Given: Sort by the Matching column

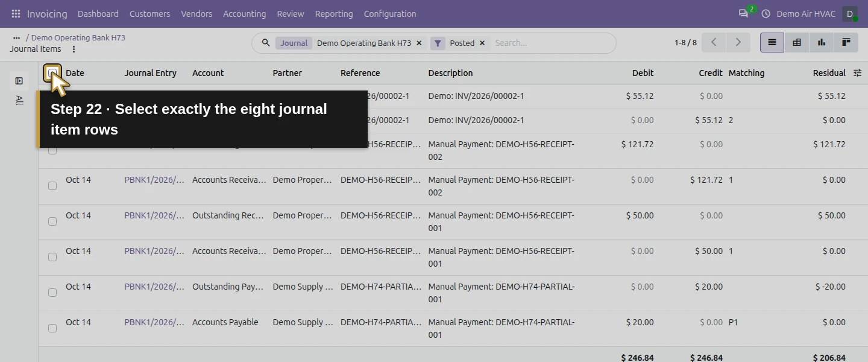Looking at the screenshot, I should click(x=746, y=73).
